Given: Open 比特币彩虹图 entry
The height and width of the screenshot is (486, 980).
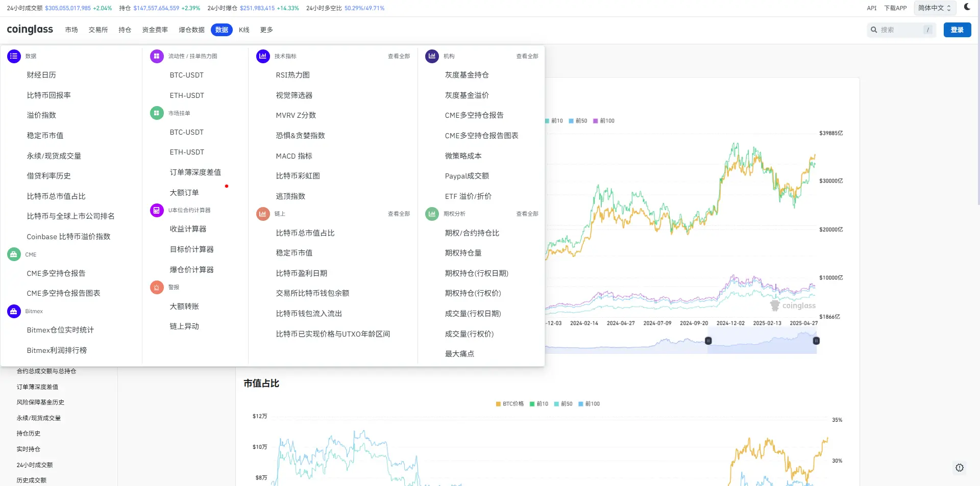Looking at the screenshot, I should (298, 176).
